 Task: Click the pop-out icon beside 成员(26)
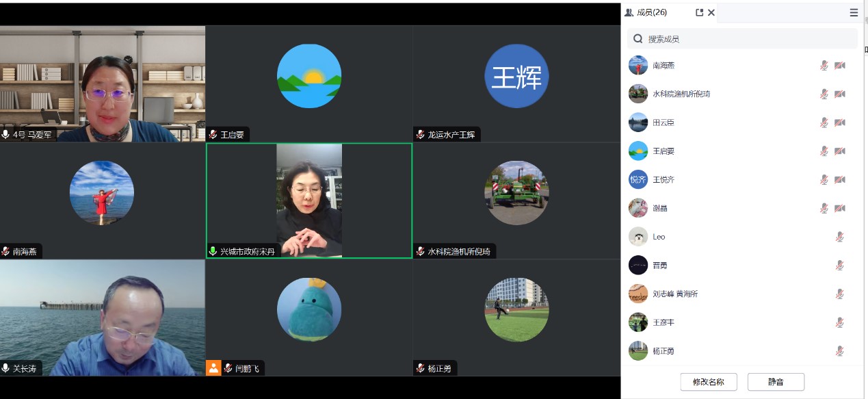(699, 12)
